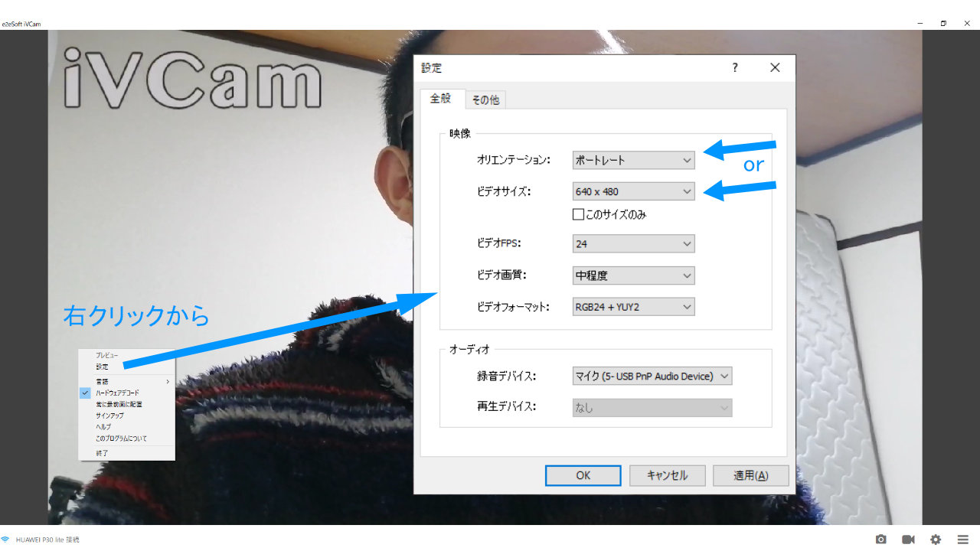The width and height of the screenshot is (980, 551).
Task: Switch to the その他 tab
Action: point(485,100)
